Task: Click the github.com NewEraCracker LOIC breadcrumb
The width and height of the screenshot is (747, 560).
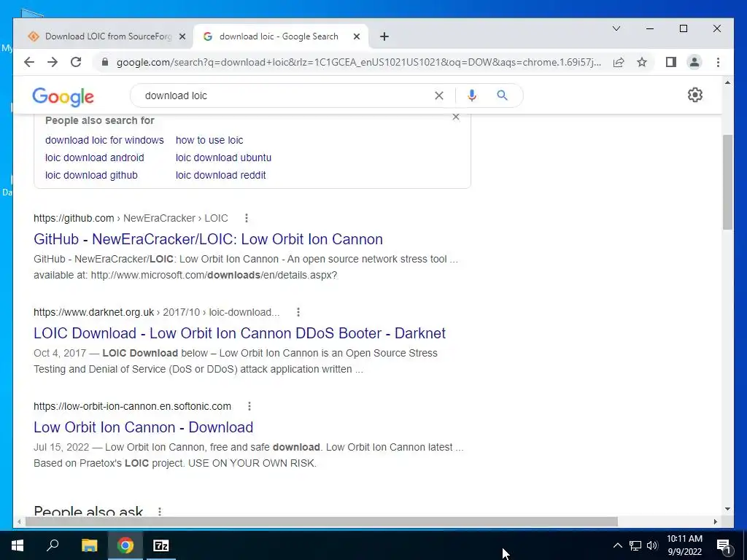Action: 131,218
